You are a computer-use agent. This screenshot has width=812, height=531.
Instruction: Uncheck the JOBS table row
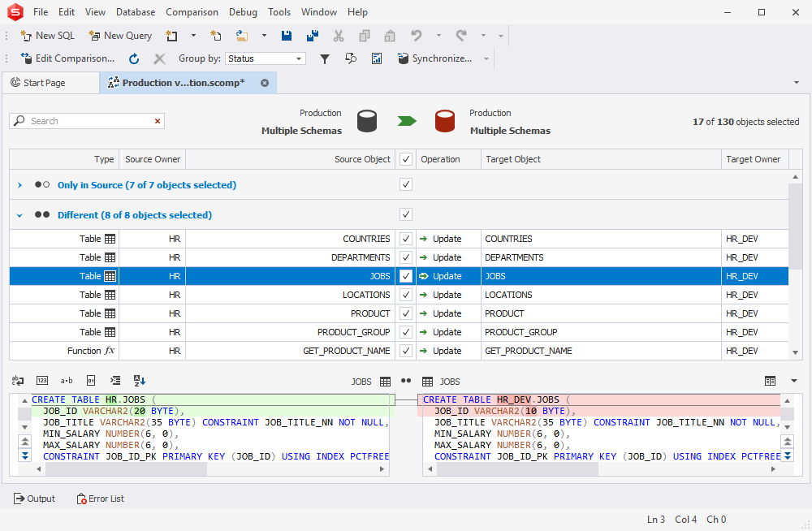coord(405,276)
